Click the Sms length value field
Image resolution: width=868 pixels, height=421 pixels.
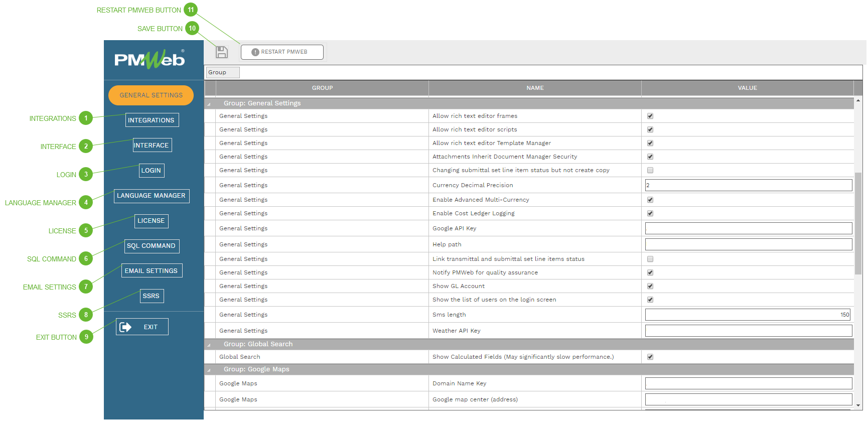click(x=748, y=315)
